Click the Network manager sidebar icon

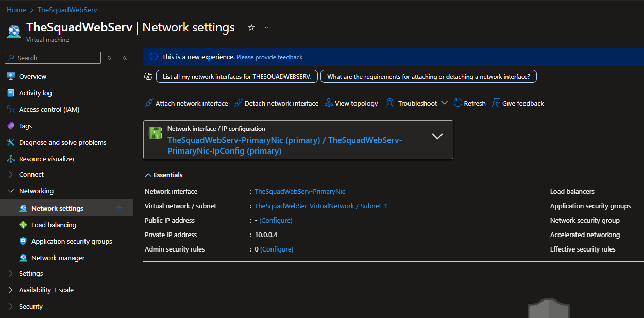[23, 258]
